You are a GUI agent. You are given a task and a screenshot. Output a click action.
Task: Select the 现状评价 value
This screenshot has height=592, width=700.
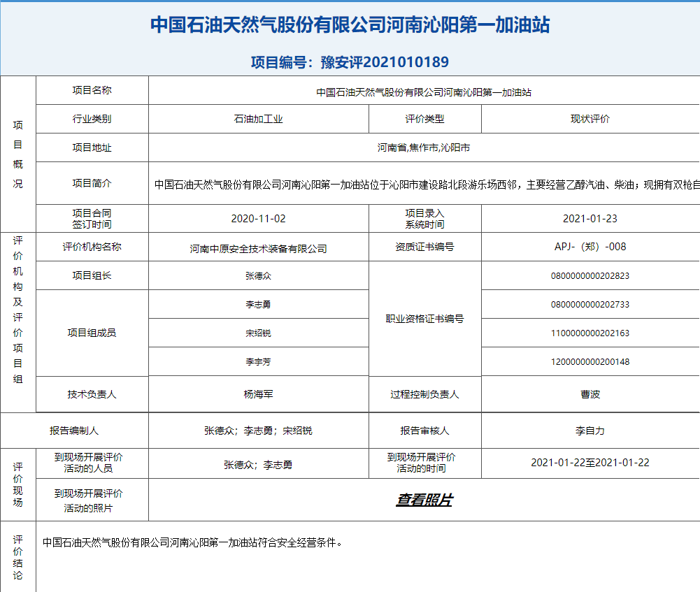point(590,119)
